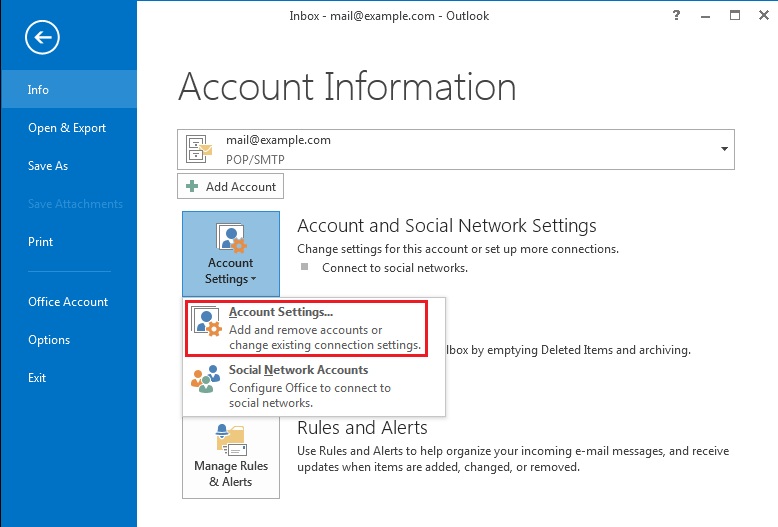The height and width of the screenshot is (527, 778).
Task: Go back using the circled arrow
Action: pyautogui.click(x=42, y=37)
